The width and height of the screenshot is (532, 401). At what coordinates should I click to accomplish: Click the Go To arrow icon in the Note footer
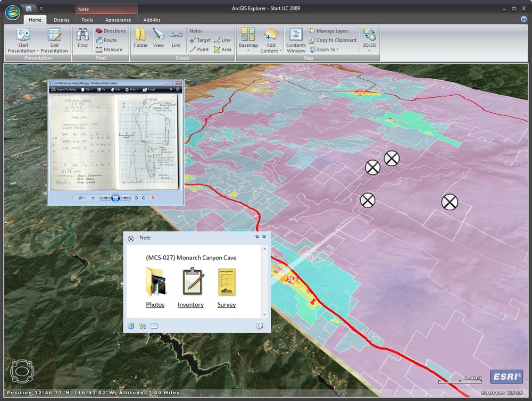(131, 326)
